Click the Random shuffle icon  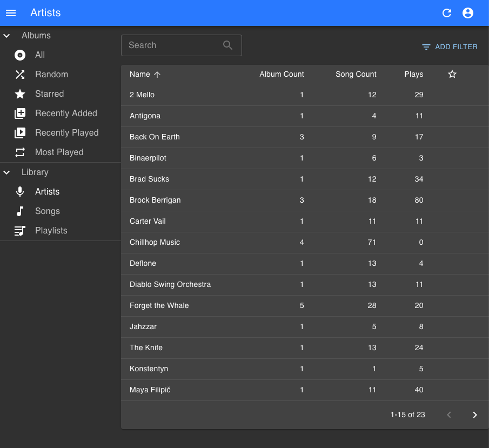tap(20, 75)
